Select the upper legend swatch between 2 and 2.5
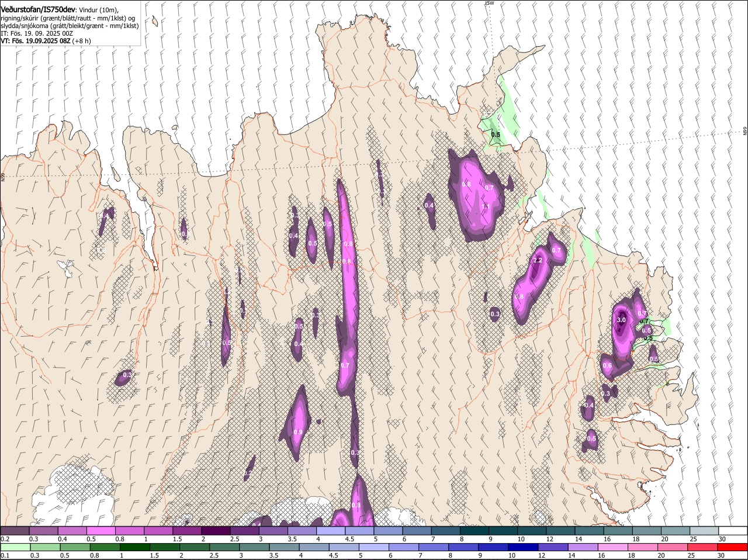The image size is (748, 560). pyautogui.click(x=216, y=530)
